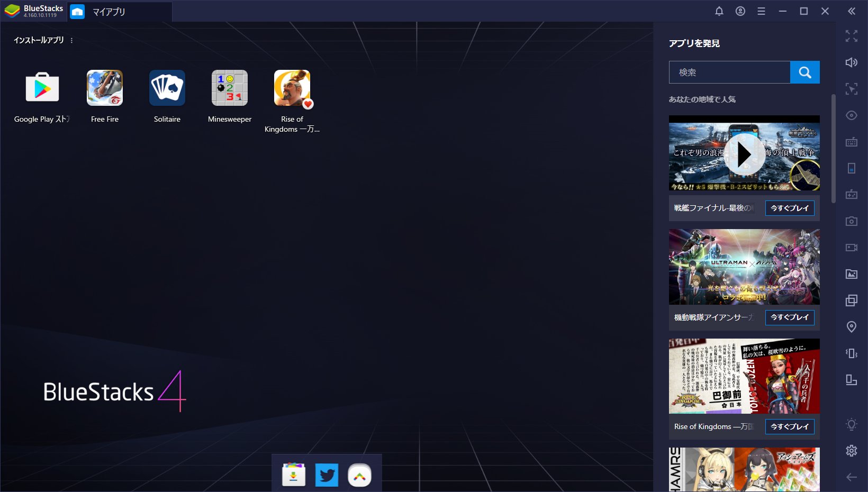Open the anime game banner at bottom
868x492 pixels.
744,470
